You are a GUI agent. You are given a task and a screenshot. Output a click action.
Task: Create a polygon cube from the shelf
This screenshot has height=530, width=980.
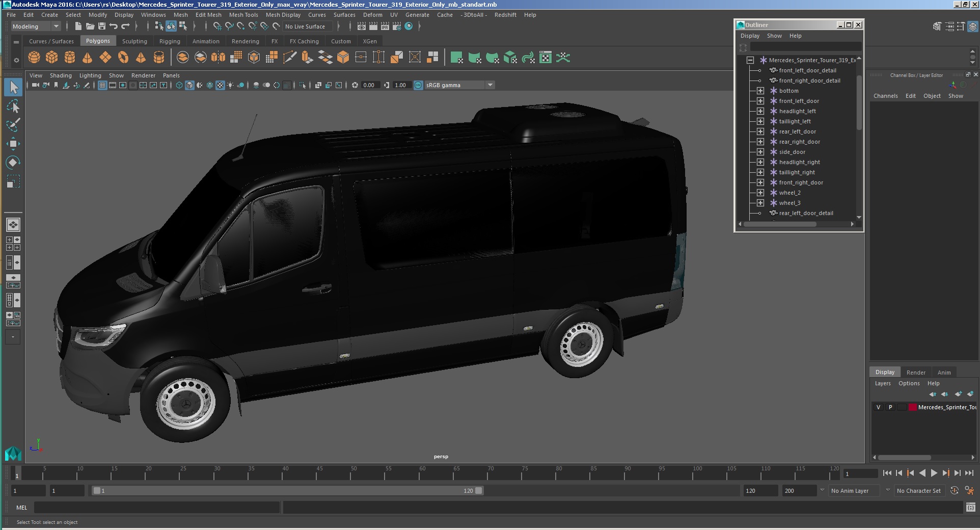[x=52, y=58]
